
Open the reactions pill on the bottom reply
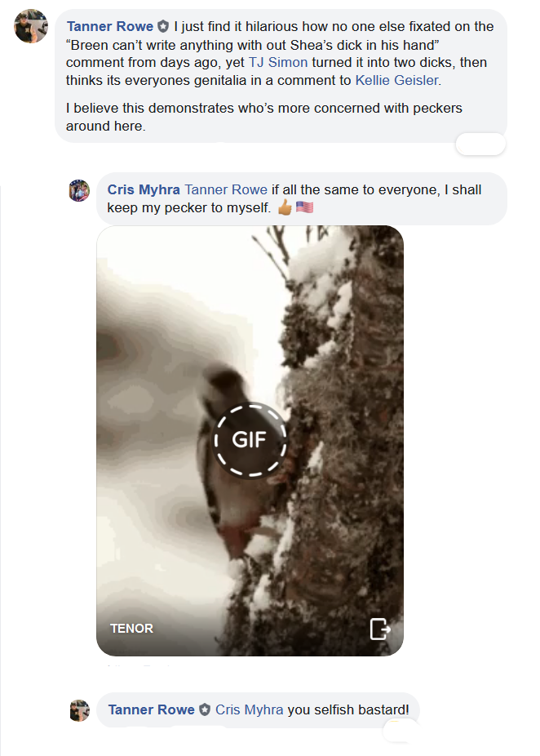click(401, 731)
